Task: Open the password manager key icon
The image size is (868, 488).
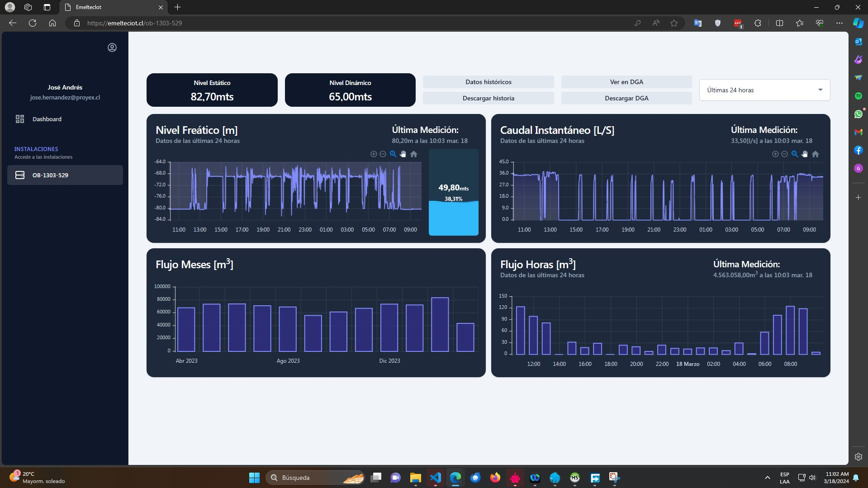Action: click(637, 23)
